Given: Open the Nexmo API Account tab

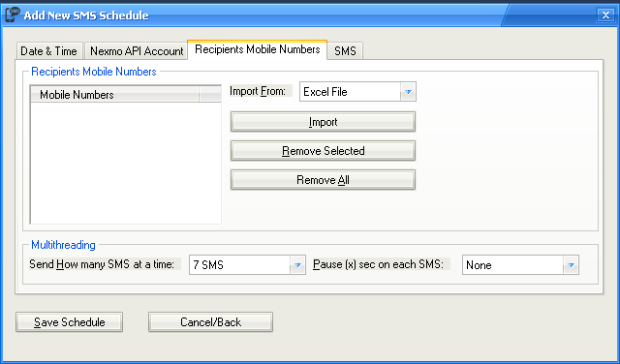Looking at the screenshot, I should pyautogui.click(x=137, y=51).
